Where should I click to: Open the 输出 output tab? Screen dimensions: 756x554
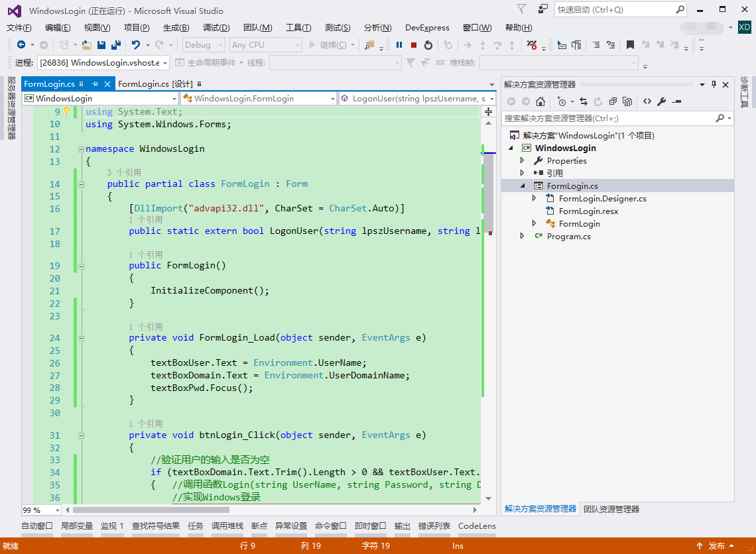(402, 526)
